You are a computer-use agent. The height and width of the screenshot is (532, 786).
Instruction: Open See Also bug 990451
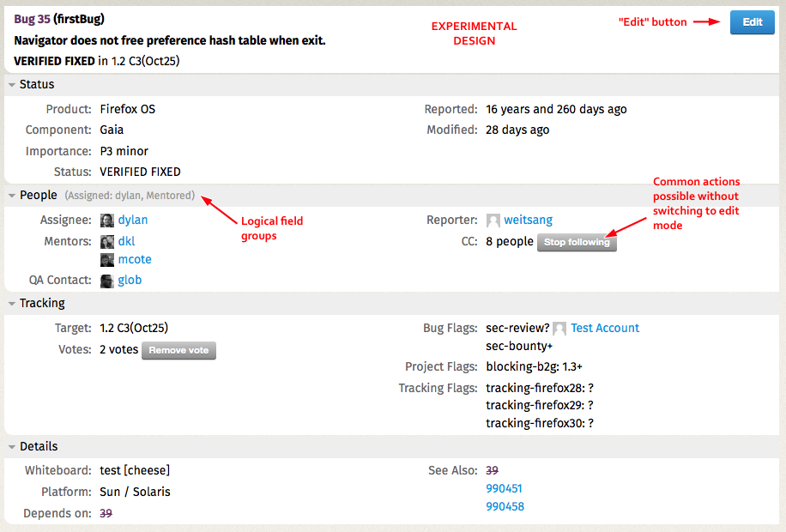tap(504, 488)
